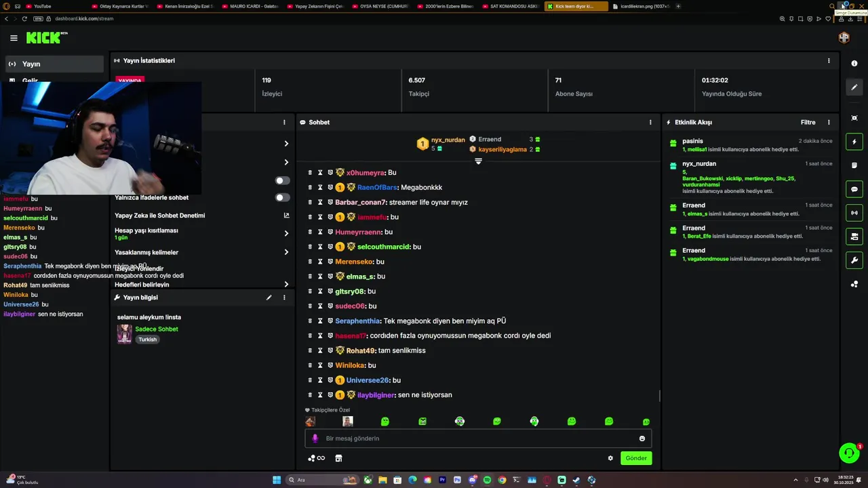Open the Yayın bilgisi three-dot menu

(284, 298)
